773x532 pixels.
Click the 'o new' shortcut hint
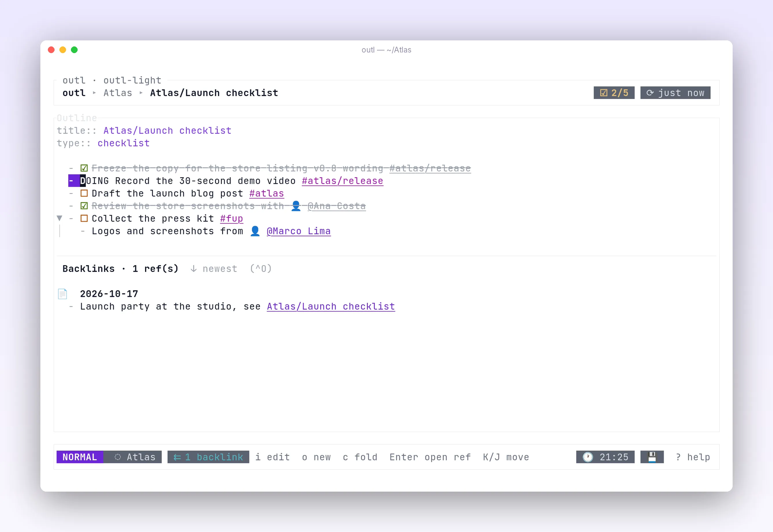pos(316,457)
